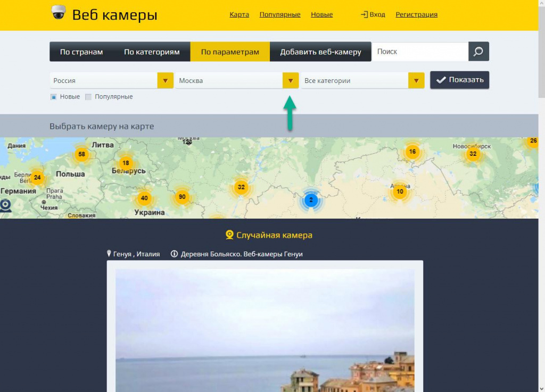Image resolution: width=545 pixels, height=392 pixels.
Task: Select the Добавить веб-камеру tab
Action: point(320,51)
